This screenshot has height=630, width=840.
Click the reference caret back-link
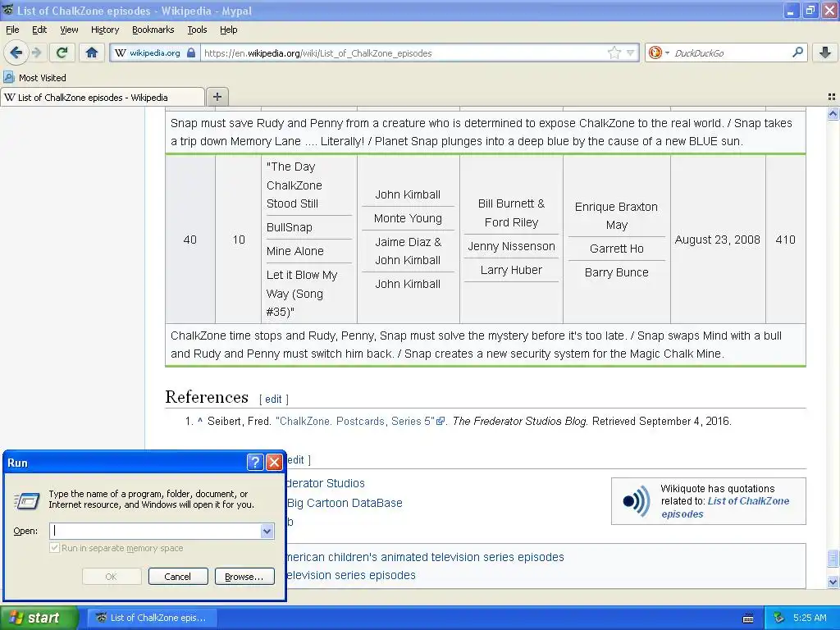[x=200, y=421]
